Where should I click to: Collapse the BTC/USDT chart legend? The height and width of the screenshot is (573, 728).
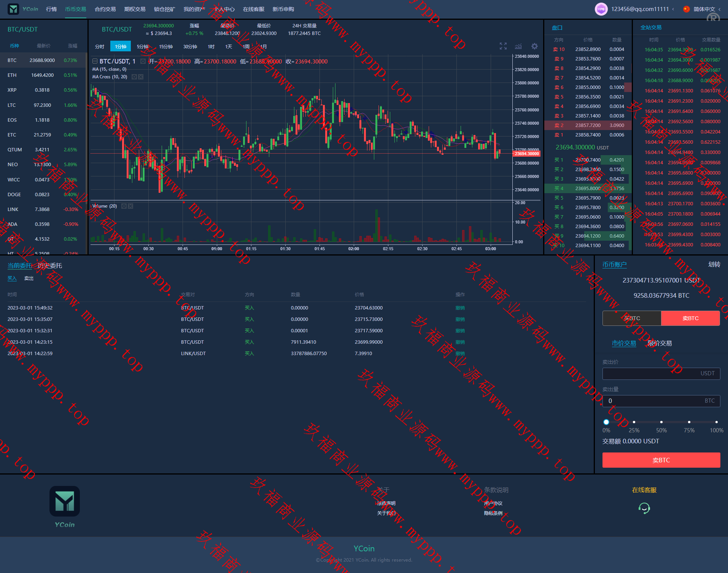click(95, 61)
